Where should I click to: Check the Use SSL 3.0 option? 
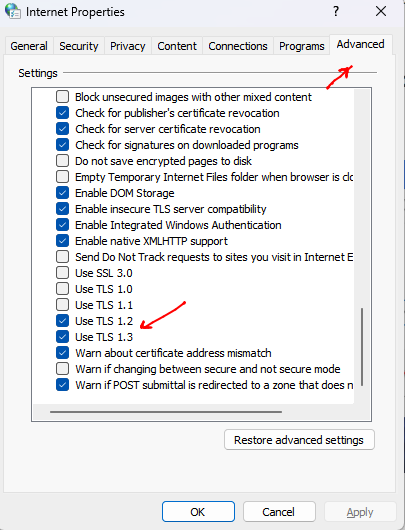[63, 273]
